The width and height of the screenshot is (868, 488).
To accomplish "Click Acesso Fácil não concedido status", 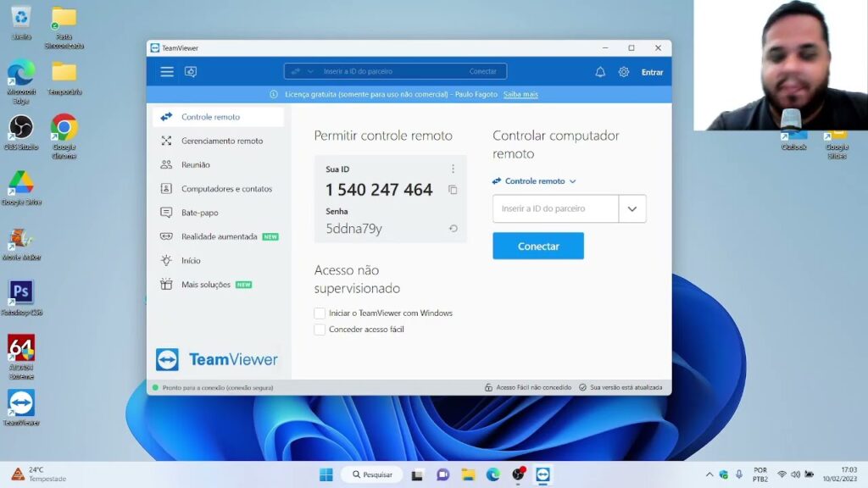I will click(528, 387).
